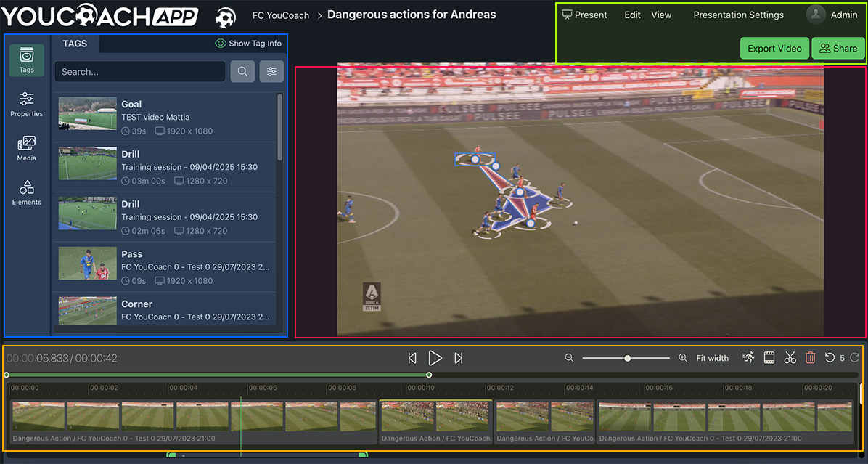Viewport: 868px width, 464px height.
Task: Click the TEST video Mattia text
Action: point(155,118)
